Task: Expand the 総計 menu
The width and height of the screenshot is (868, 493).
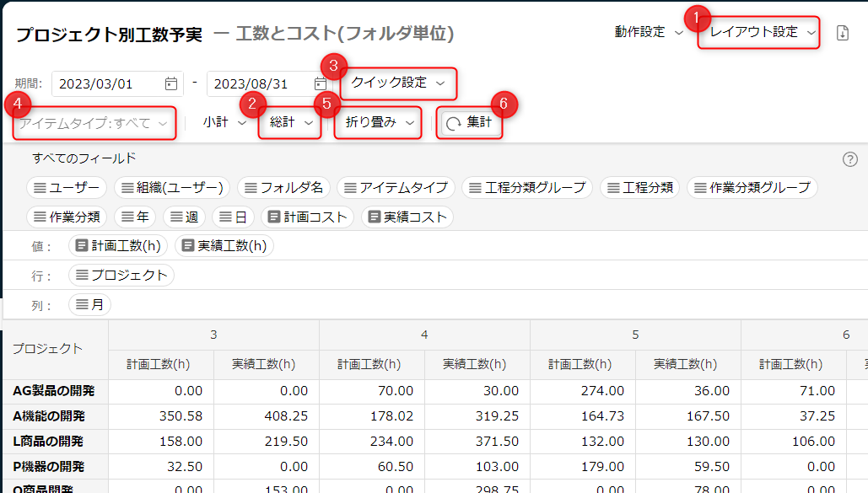Action: tap(291, 123)
